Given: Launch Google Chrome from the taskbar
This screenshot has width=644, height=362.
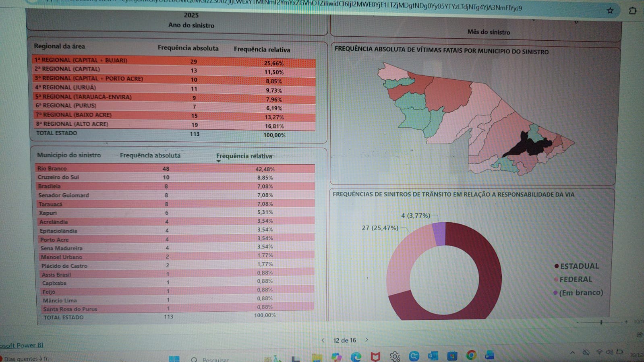Looking at the screenshot, I should (471, 355).
